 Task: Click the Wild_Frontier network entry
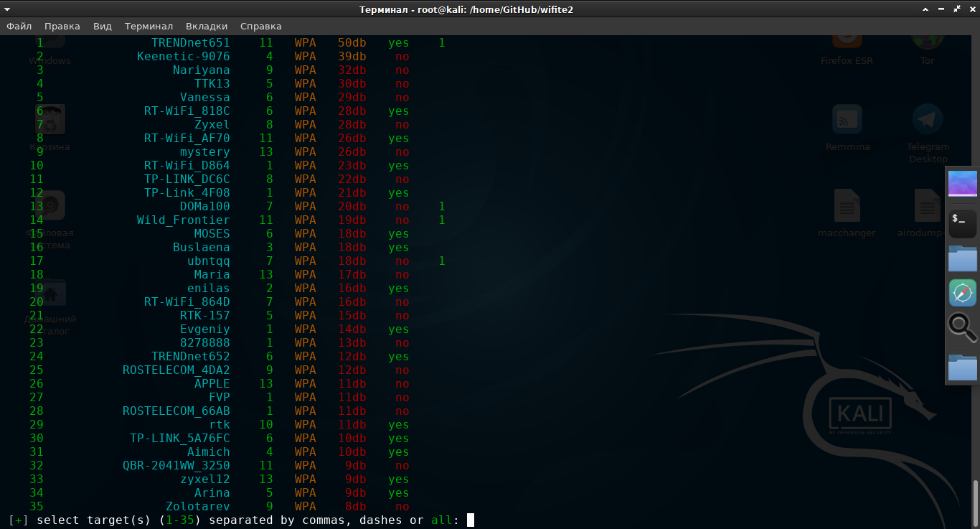coord(183,220)
